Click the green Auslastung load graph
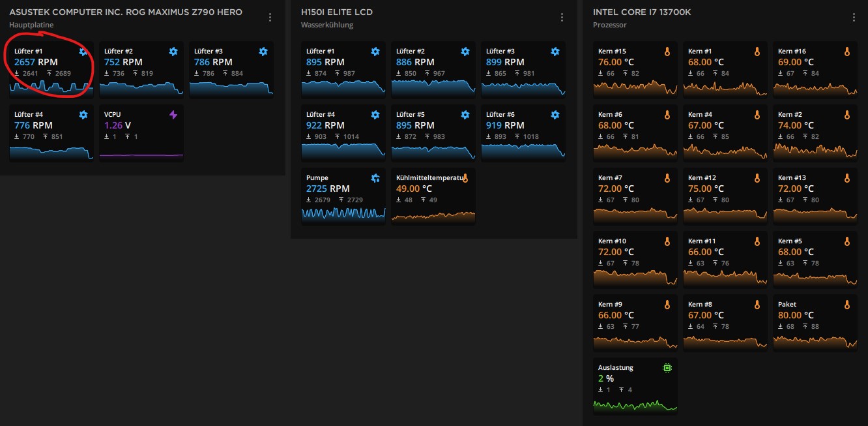 [635, 405]
